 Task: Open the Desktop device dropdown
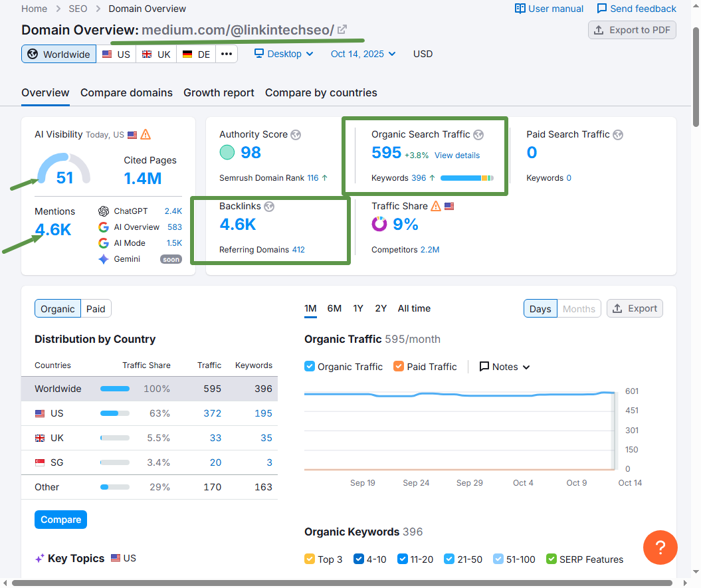coord(284,54)
